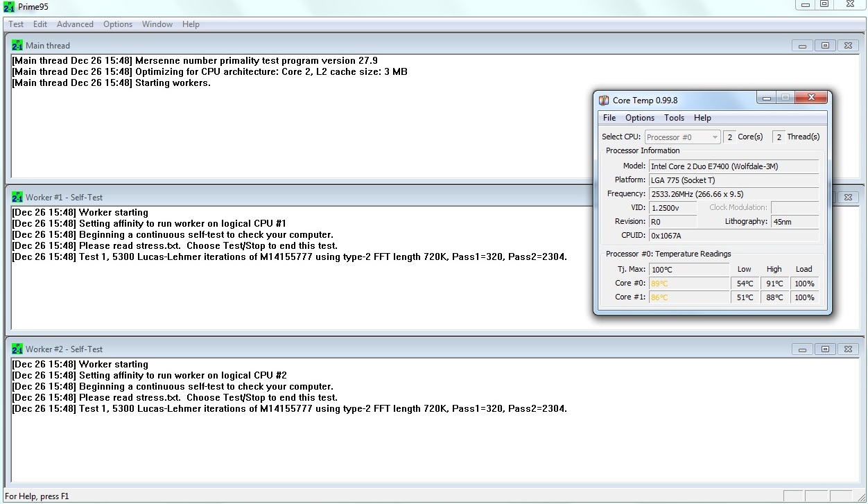
Task: Open the Test menu in Prime95
Action: (16, 24)
